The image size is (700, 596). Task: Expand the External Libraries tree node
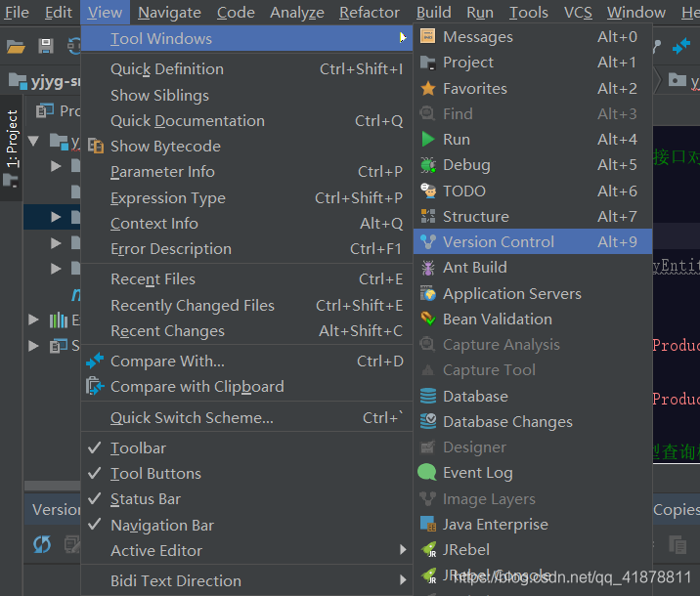[33, 319]
